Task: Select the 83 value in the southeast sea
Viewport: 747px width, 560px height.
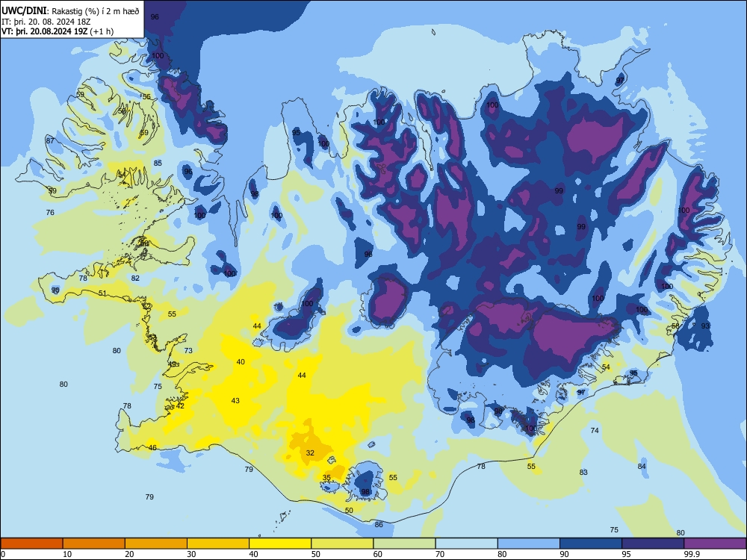Action: [583, 473]
